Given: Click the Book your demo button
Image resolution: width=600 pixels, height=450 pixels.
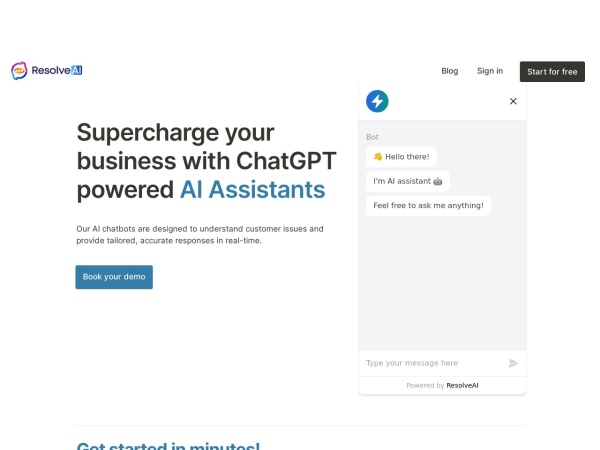Looking at the screenshot, I should pyautogui.click(x=114, y=277).
